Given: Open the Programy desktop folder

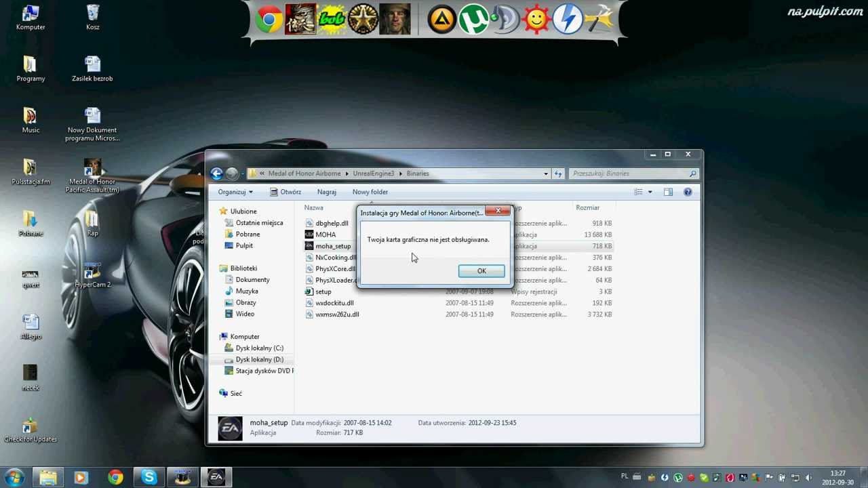Looking at the screenshot, I should pos(31,69).
